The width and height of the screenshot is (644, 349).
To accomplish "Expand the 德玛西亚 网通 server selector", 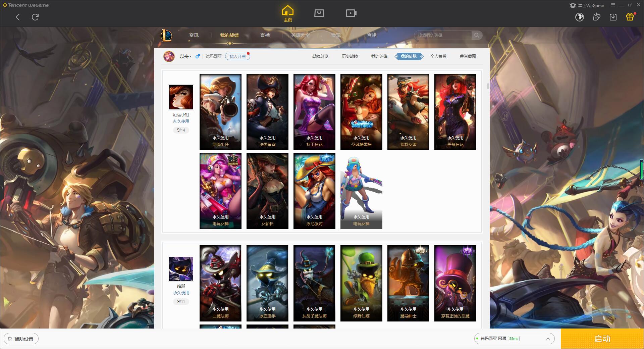I will [514, 339].
